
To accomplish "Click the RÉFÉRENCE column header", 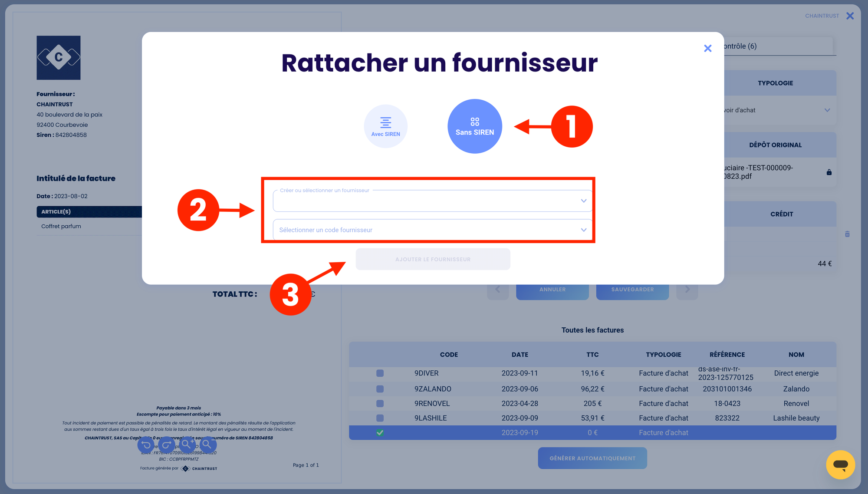I will (x=727, y=355).
